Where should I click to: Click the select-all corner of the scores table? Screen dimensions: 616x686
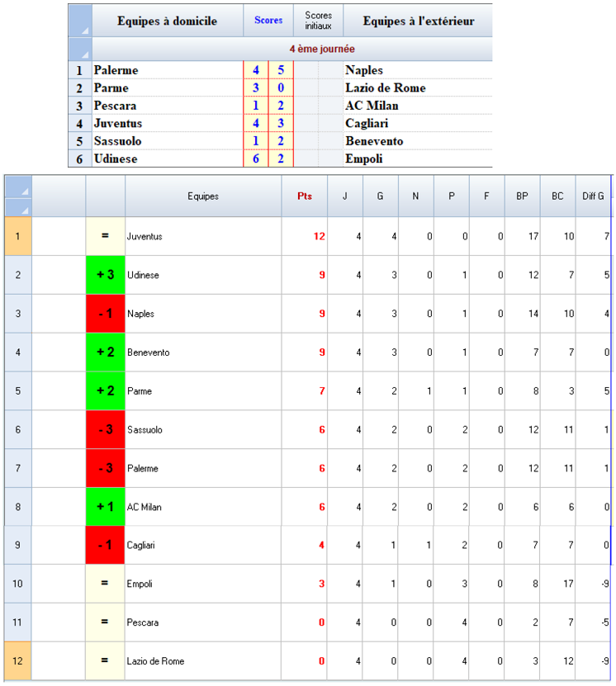(x=80, y=21)
